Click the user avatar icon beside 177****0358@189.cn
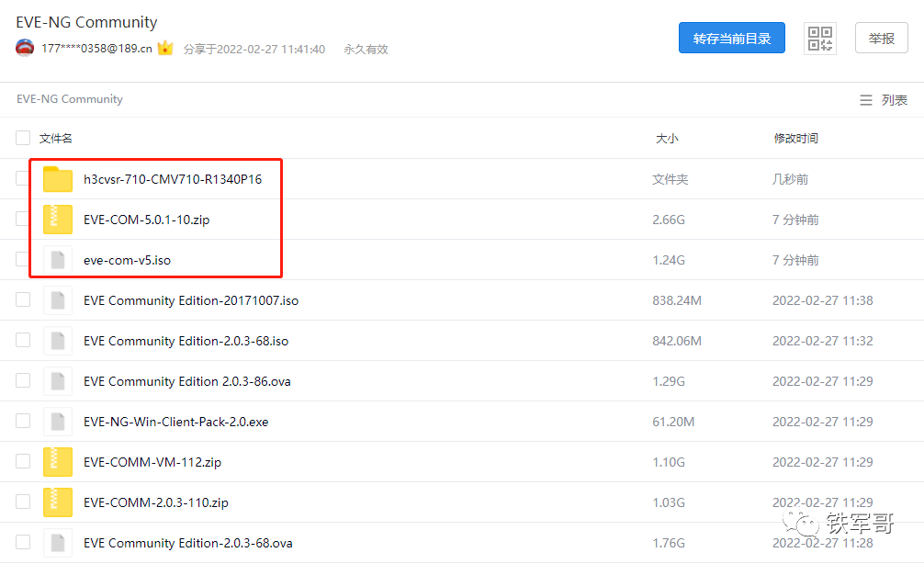The image size is (924, 564). click(x=25, y=48)
